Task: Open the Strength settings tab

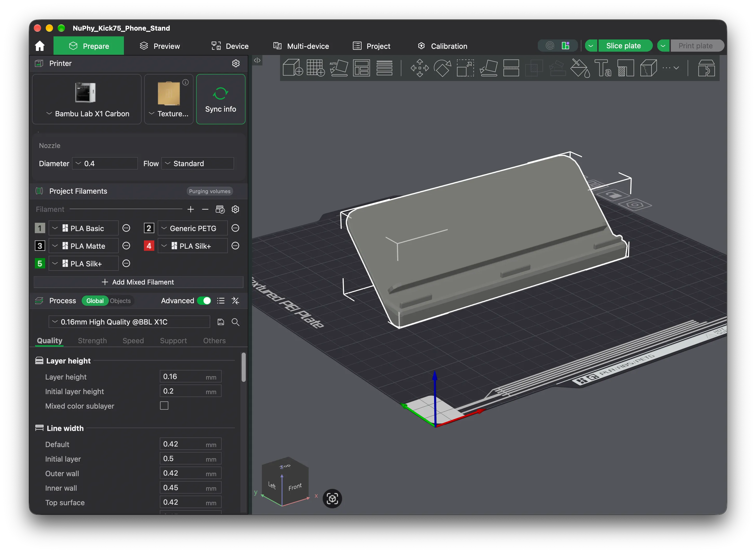Action: coord(92,340)
